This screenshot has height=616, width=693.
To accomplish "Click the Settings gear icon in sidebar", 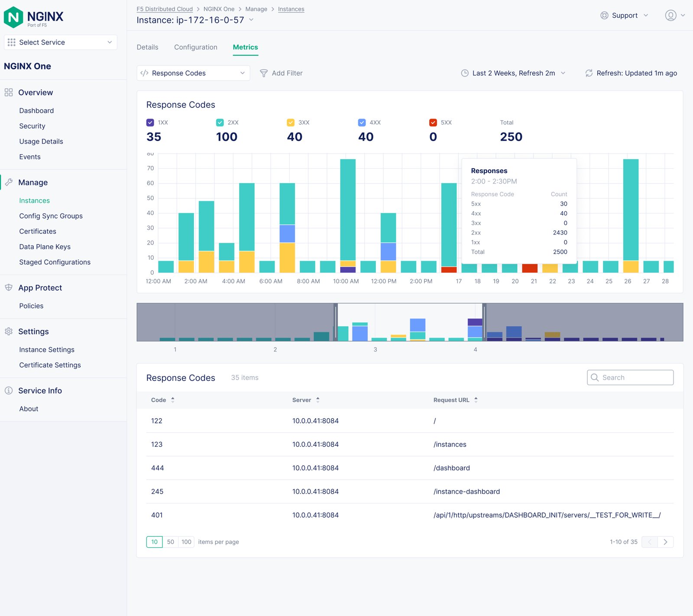I will [x=9, y=332].
